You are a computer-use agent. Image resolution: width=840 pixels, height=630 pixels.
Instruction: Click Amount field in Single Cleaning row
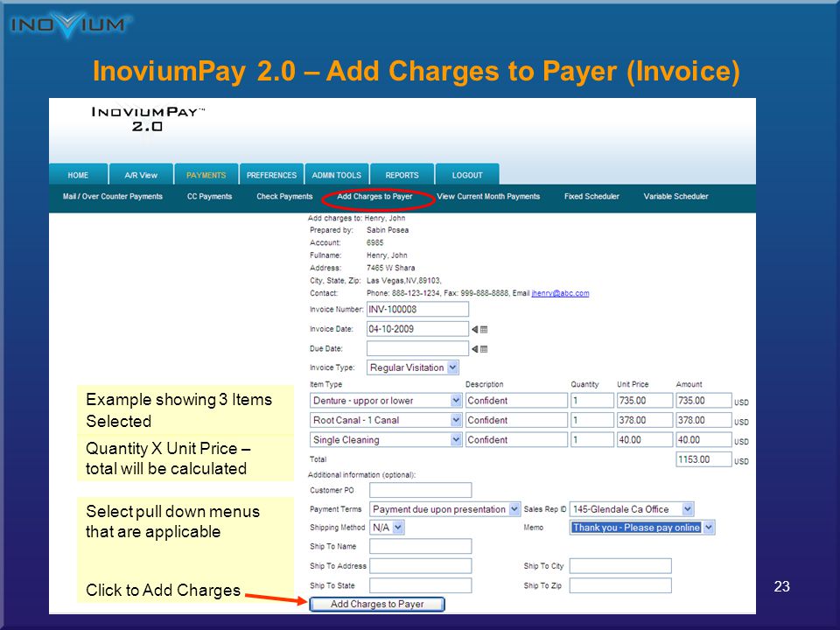click(x=703, y=440)
